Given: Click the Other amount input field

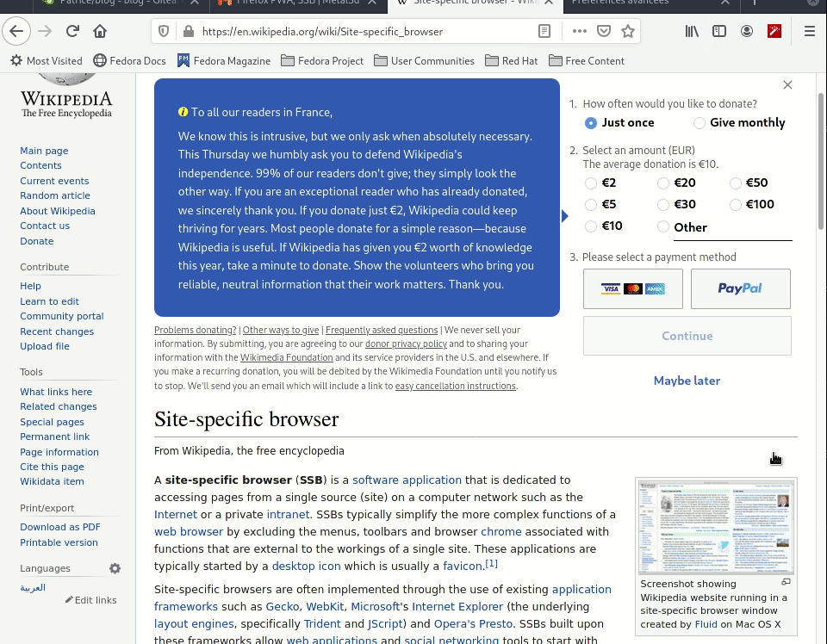Looking at the screenshot, I should click(x=733, y=228).
